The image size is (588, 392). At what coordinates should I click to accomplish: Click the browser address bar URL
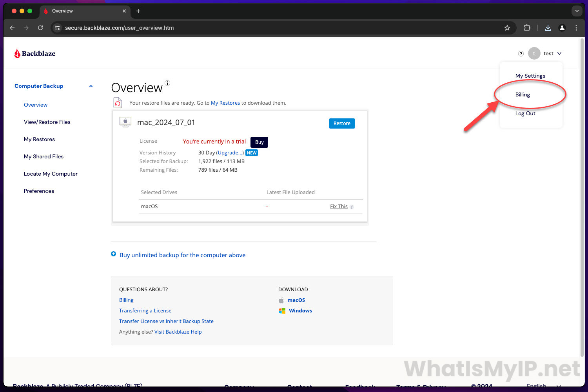[x=119, y=28]
